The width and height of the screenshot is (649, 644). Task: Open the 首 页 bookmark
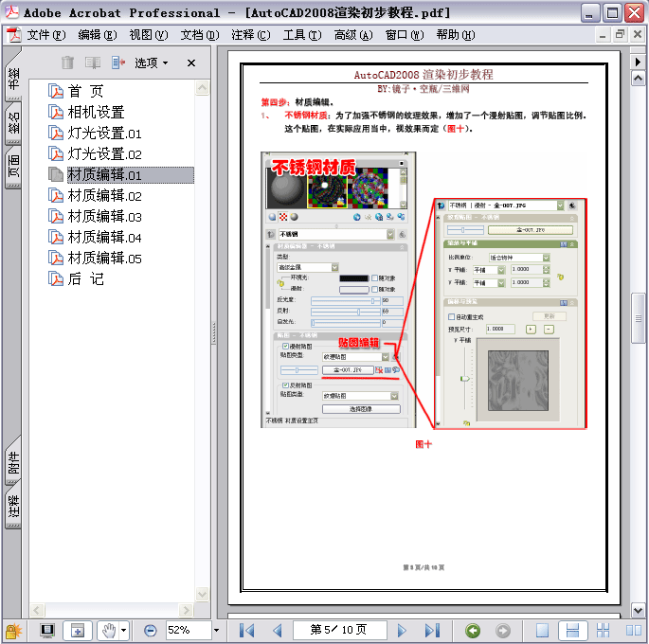(x=85, y=91)
